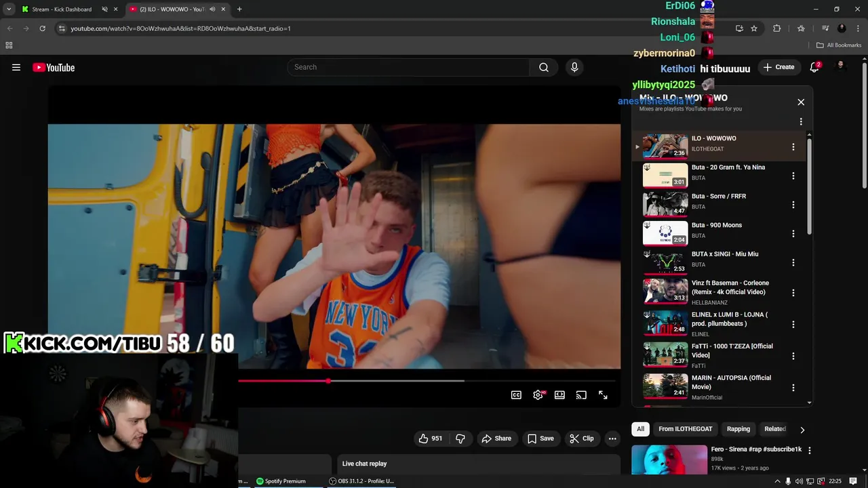Create a Clip of the video

coord(582,439)
